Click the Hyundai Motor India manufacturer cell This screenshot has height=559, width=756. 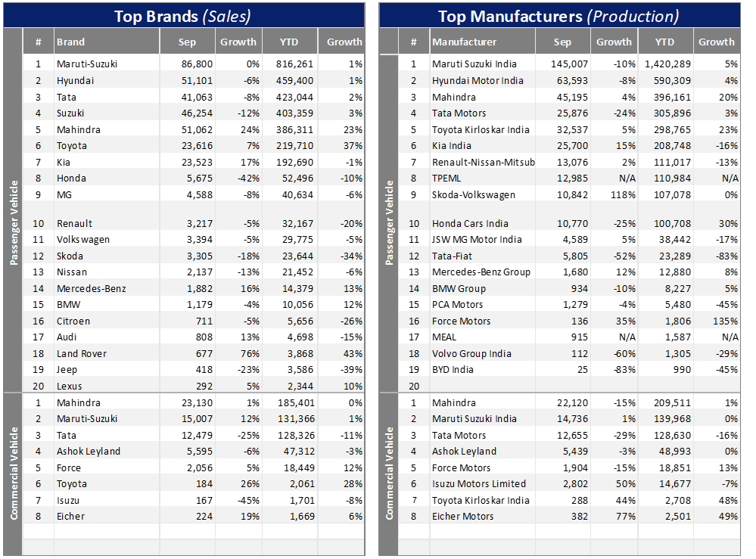pyautogui.click(x=478, y=81)
